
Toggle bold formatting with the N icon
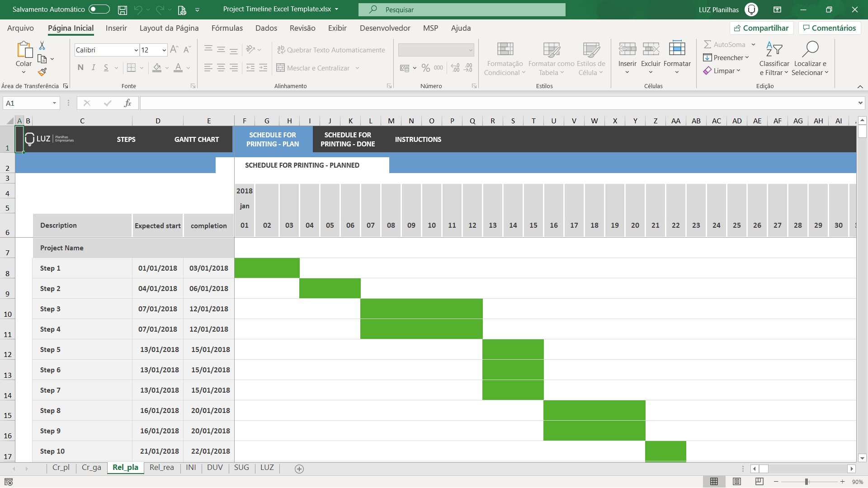[x=80, y=67]
